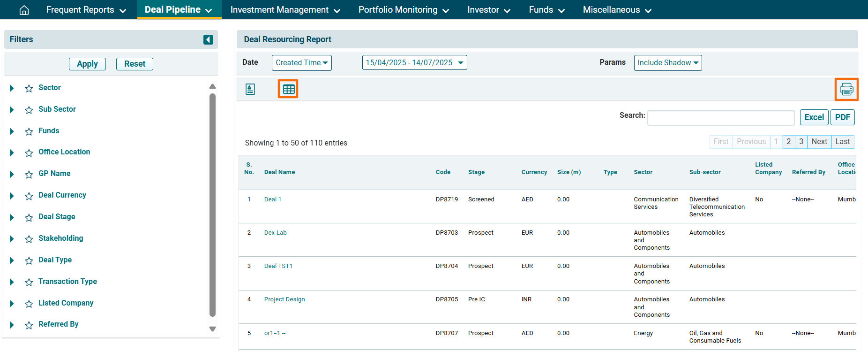Star the Sector filter as favorite
Image resolution: width=868 pixels, height=352 pixels.
[x=29, y=88]
